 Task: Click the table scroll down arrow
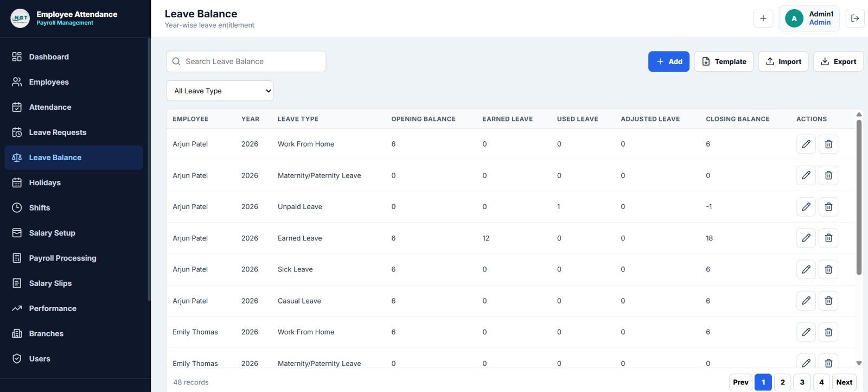(x=859, y=363)
